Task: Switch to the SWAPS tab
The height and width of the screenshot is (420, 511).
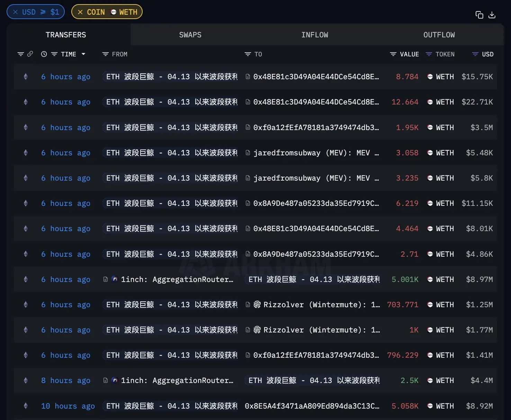Action: (190, 35)
